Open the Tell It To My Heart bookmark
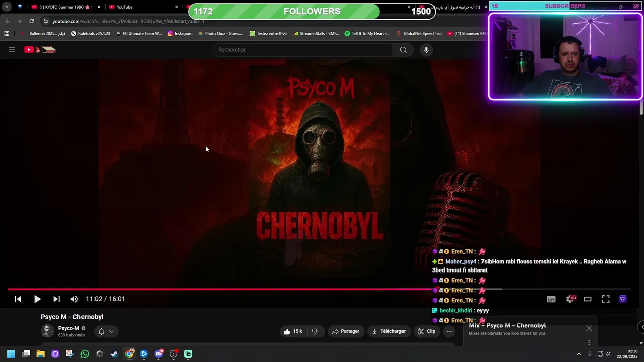The image size is (644, 362). pyautogui.click(x=367, y=34)
